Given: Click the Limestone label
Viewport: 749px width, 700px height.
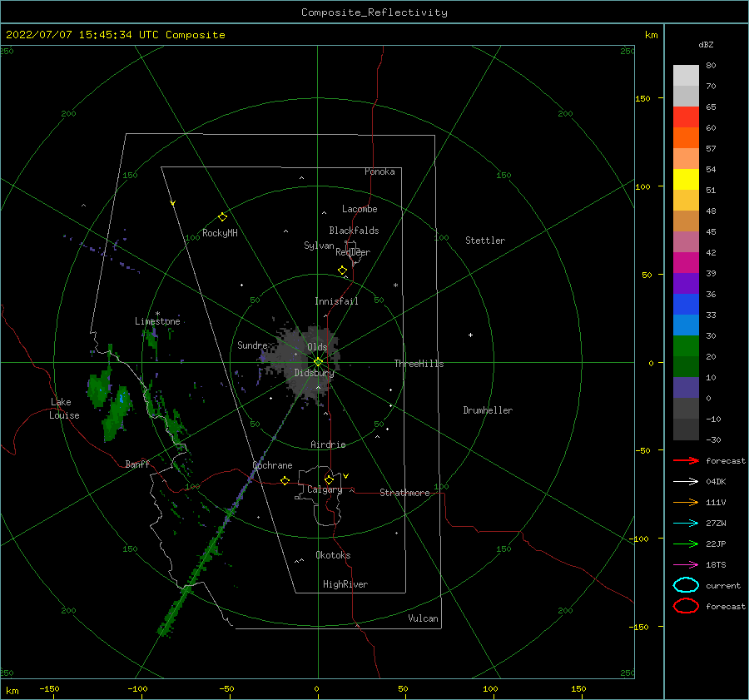Looking at the screenshot, I should (157, 321).
